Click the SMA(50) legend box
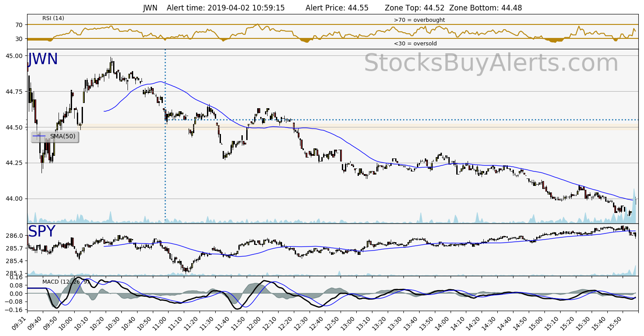 [x=55, y=137]
